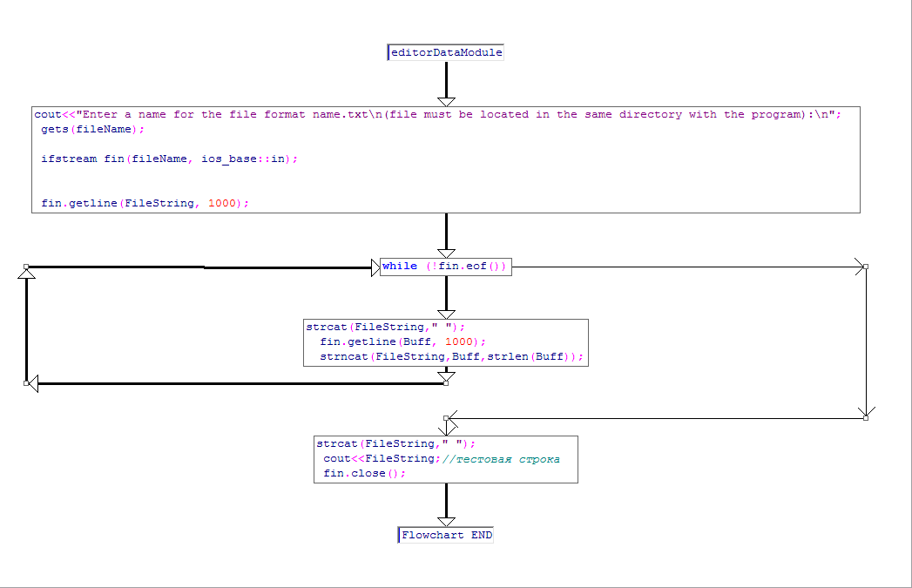Select the Flowchart END node
Image resolution: width=912 pixels, height=588 pixels.
pos(445,535)
